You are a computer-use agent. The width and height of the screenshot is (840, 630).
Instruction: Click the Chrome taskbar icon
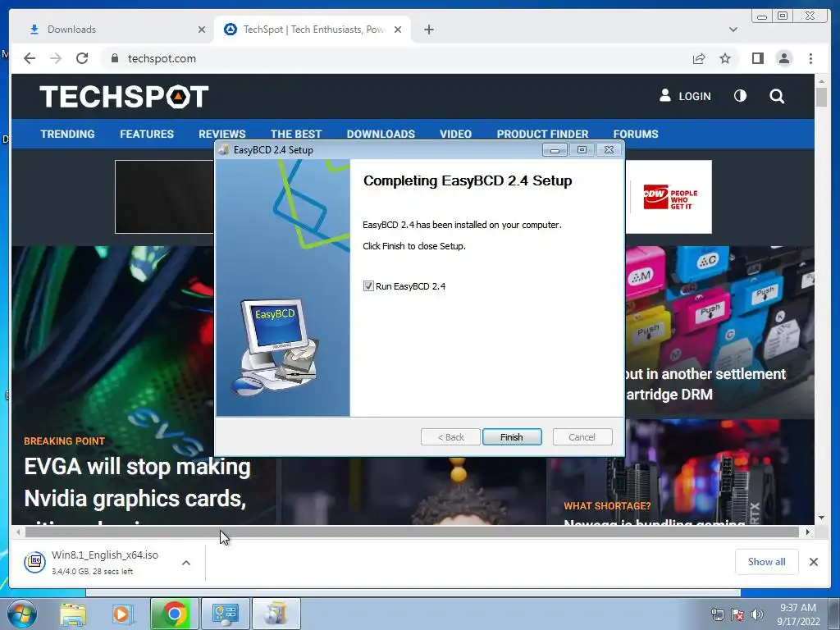click(175, 614)
